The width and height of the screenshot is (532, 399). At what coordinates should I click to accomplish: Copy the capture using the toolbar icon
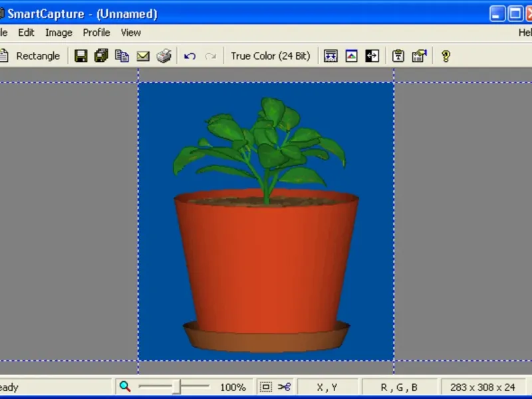pyautogui.click(x=122, y=56)
